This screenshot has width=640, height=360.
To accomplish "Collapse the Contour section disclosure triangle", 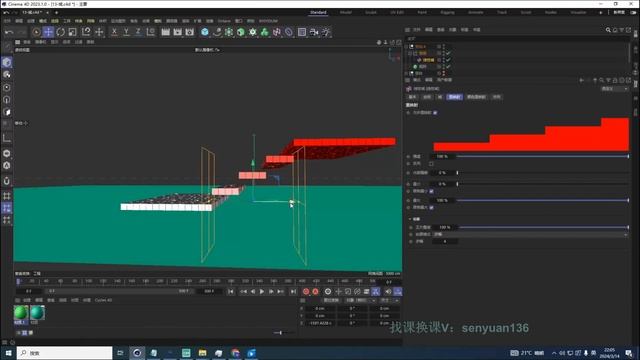I will (410, 219).
